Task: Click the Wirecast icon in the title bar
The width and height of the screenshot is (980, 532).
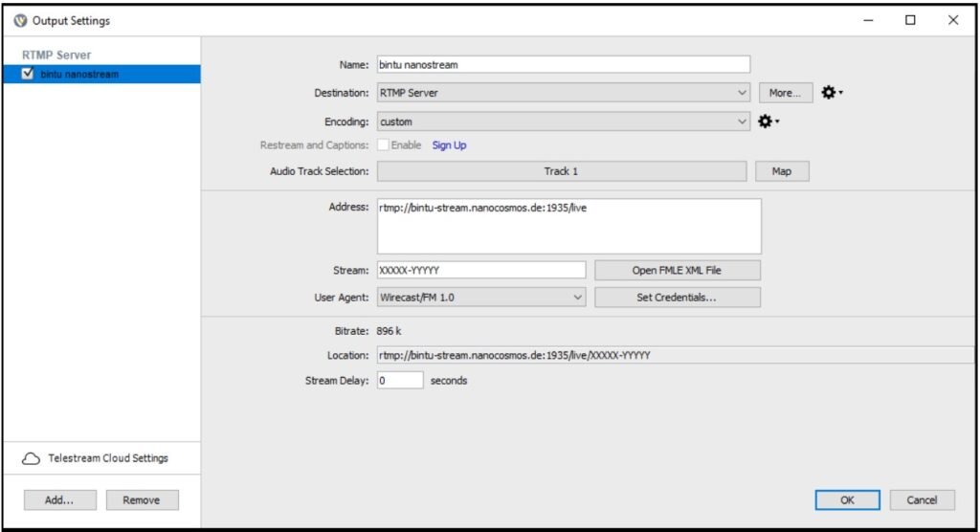Action: click(21, 21)
